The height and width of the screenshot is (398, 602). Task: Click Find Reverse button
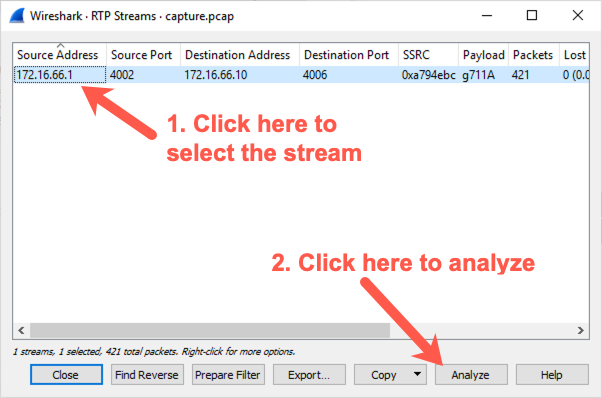tap(147, 375)
